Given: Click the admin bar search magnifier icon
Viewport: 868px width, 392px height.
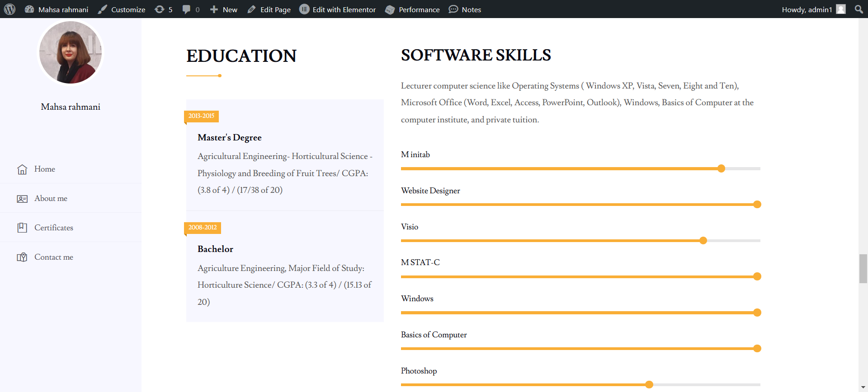Looking at the screenshot, I should pos(859,9).
